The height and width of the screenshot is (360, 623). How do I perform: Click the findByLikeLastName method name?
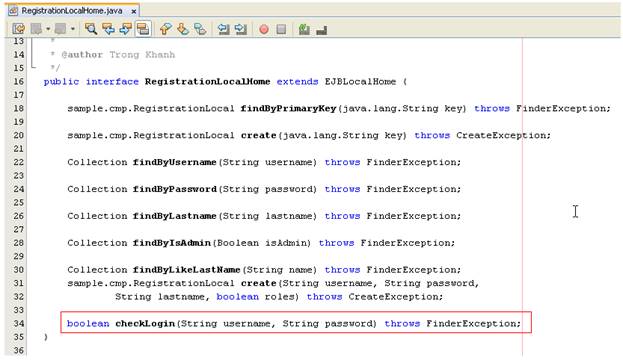point(187,270)
